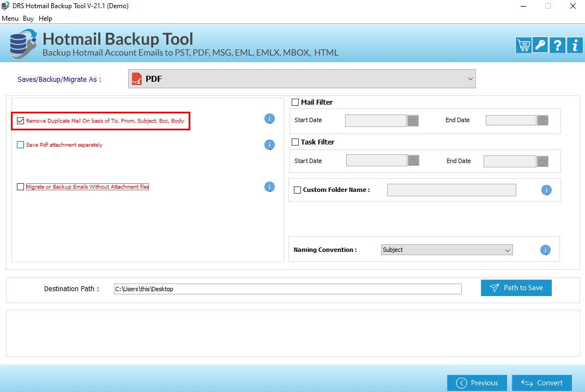Image resolution: width=585 pixels, height=392 pixels.
Task: Click the Destination Path text field
Action: click(288, 289)
